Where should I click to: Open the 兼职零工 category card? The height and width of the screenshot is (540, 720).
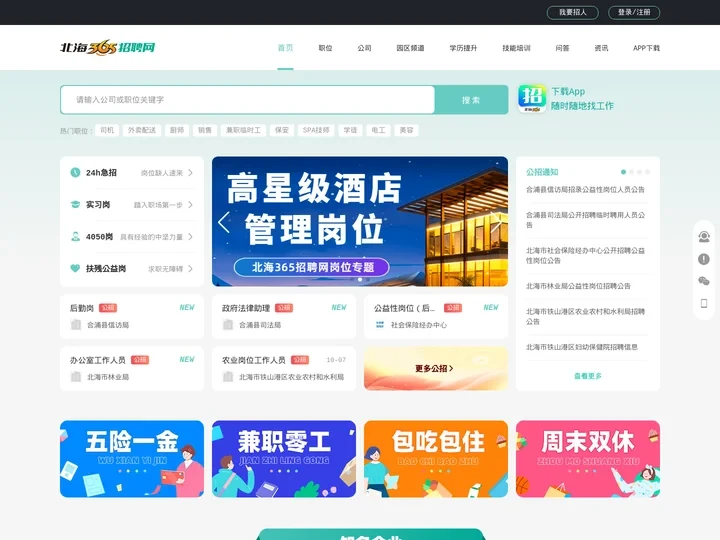284,459
